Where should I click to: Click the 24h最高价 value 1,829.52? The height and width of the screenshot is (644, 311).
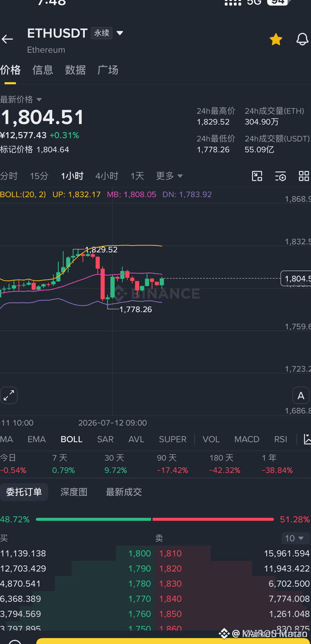[213, 122]
